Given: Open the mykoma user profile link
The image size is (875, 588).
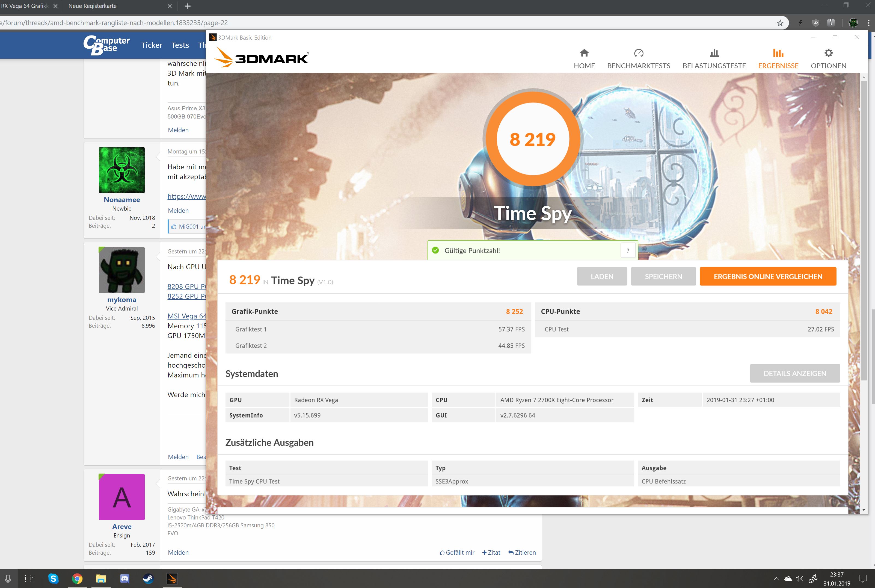Looking at the screenshot, I should coord(121,300).
